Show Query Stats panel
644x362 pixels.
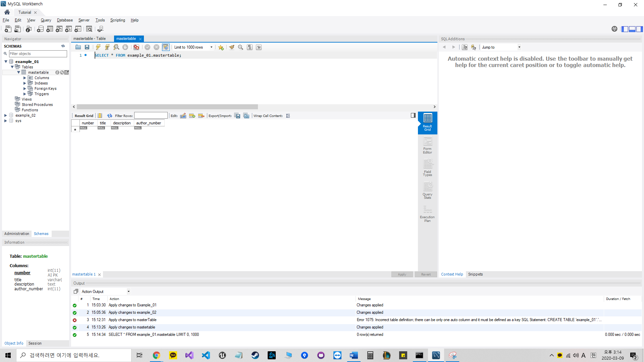click(x=427, y=191)
